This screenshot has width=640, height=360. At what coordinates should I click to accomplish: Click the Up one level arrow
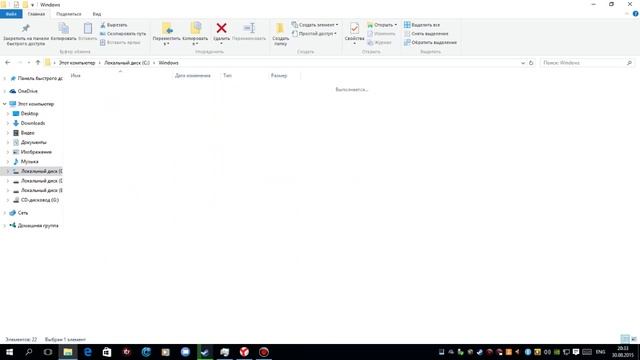pos(38,62)
